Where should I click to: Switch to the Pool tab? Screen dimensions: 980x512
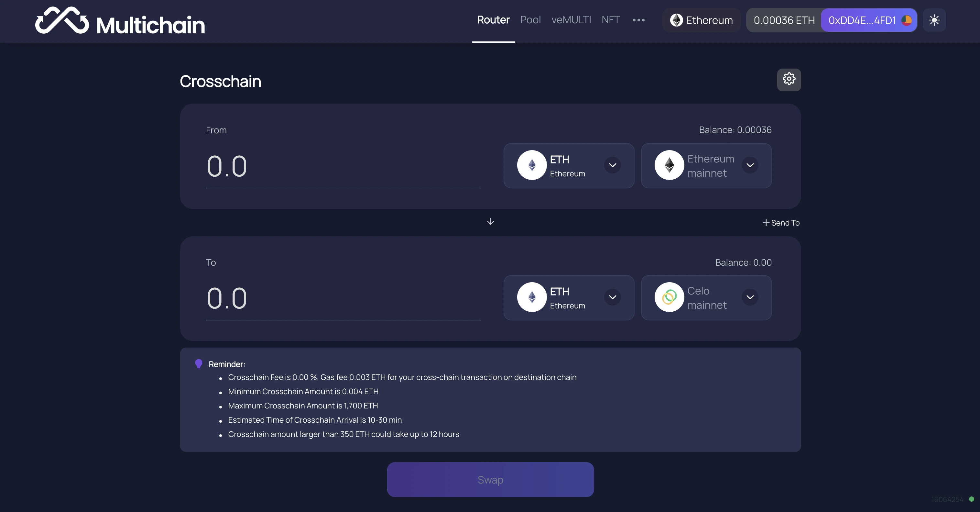tap(530, 20)
